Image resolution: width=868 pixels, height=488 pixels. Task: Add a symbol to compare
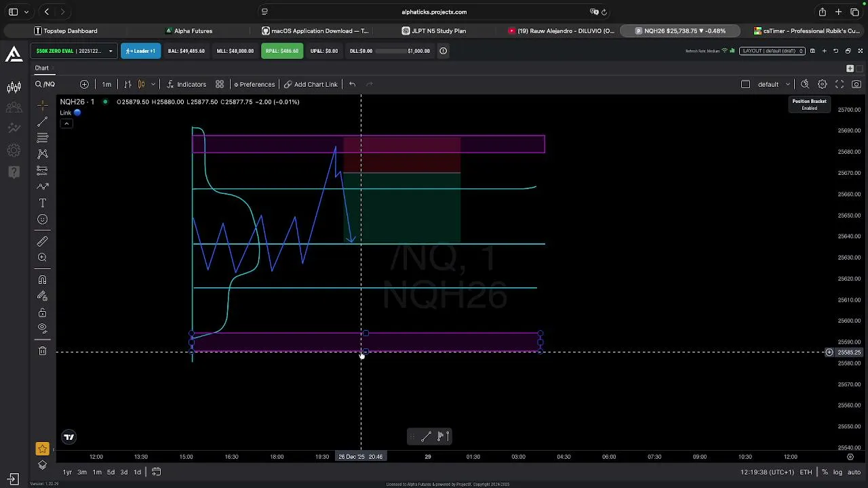coord(84,84)
